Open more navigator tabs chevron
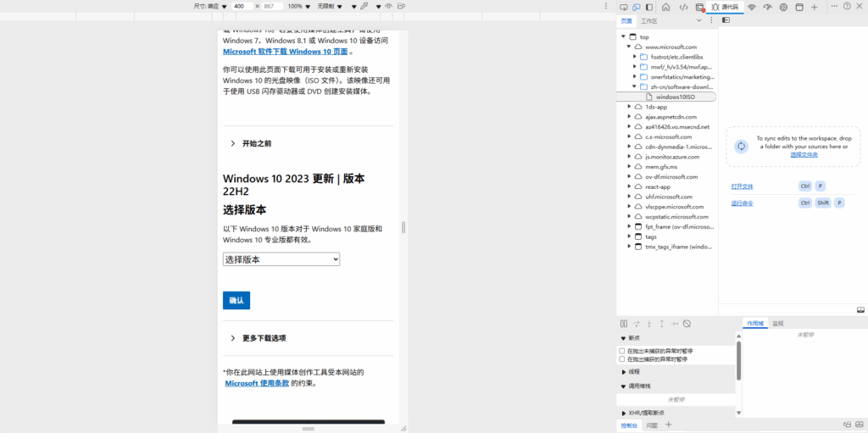This screenshot has height=433, width=868. [698, 20]
